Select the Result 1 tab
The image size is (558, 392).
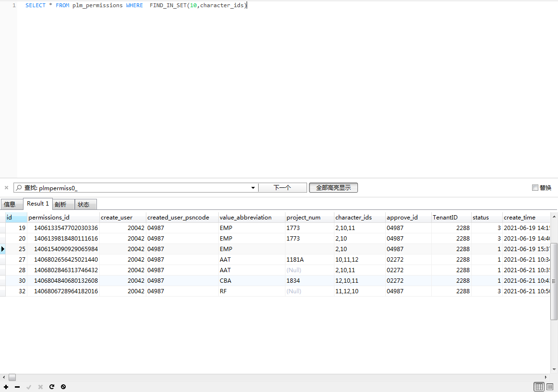pos(38,204)
